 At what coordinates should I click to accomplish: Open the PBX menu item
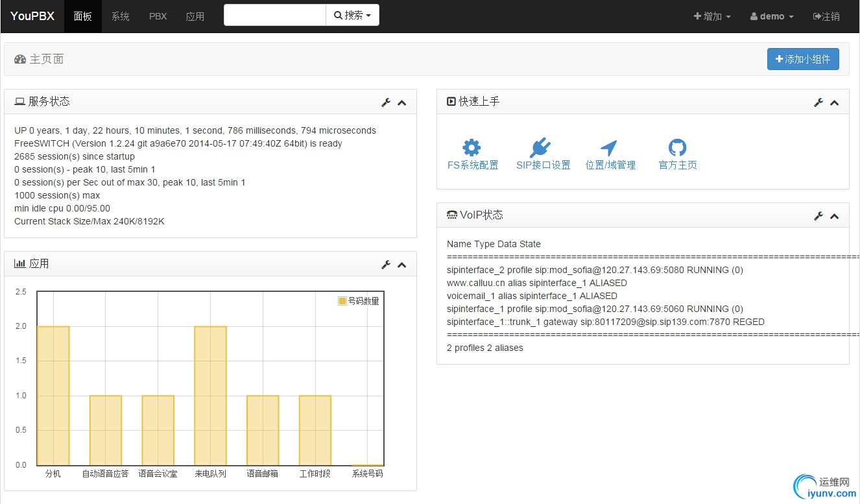tap(158, 16)
